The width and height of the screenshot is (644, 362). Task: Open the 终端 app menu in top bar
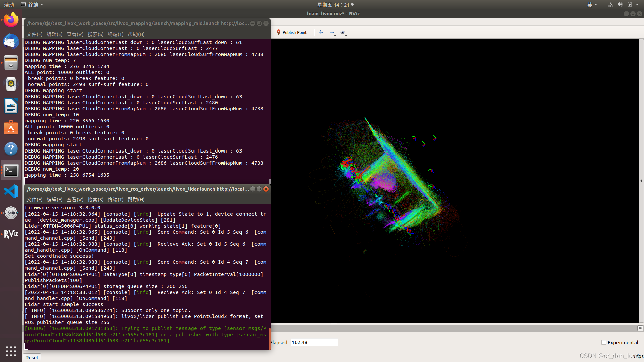pos(32,5)
